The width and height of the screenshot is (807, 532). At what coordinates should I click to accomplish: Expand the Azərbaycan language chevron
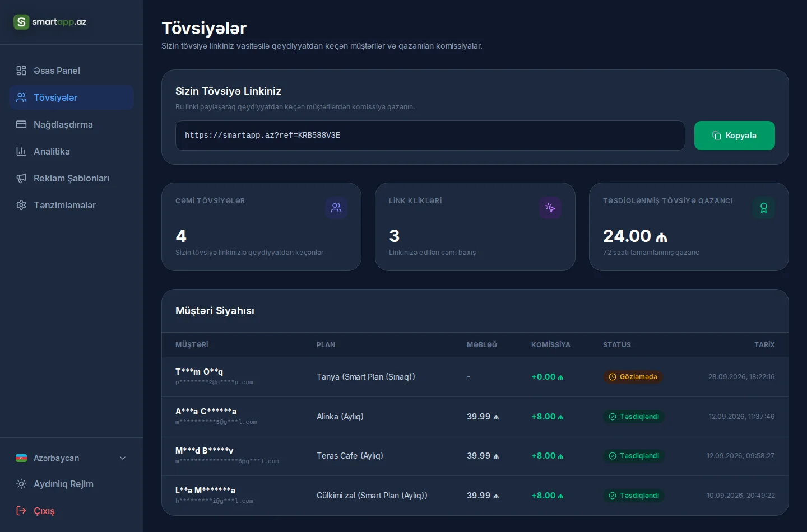pos(123,458)
